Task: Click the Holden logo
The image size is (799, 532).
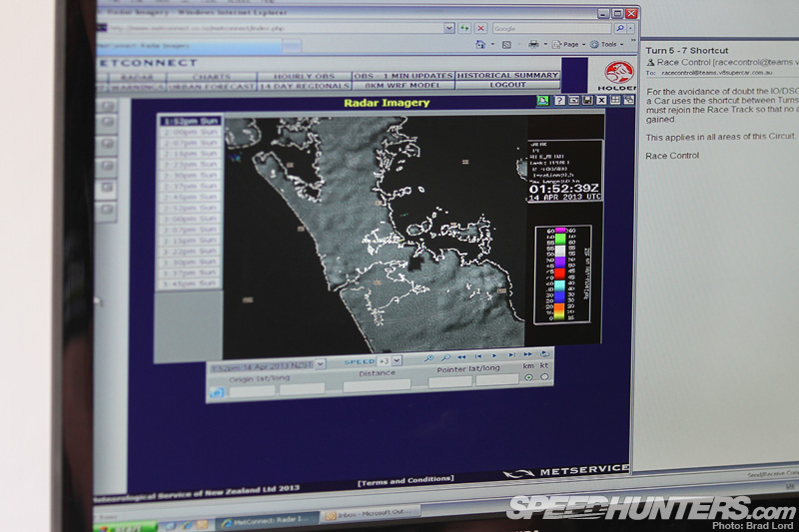Action: click(x=619, y=75)
